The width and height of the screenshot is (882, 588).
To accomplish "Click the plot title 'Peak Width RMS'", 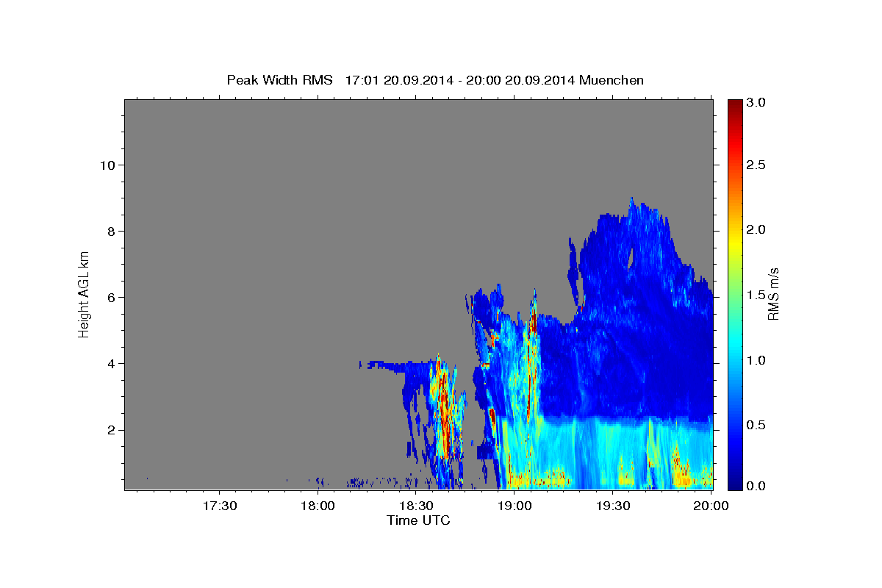I will click(x=279, y=80).
